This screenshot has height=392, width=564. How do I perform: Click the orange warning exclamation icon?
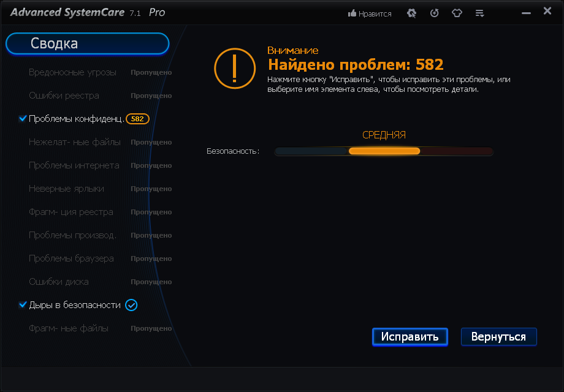point(234,69)
